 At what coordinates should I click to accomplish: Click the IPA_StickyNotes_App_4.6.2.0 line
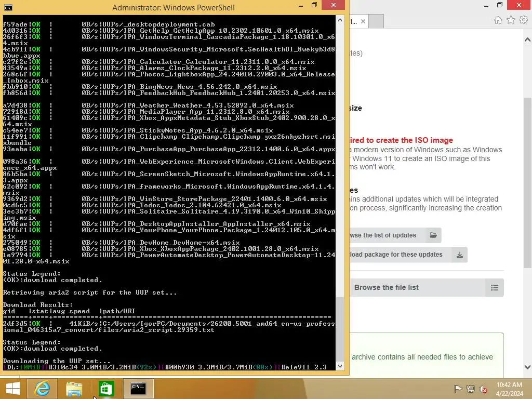[138, 130]
